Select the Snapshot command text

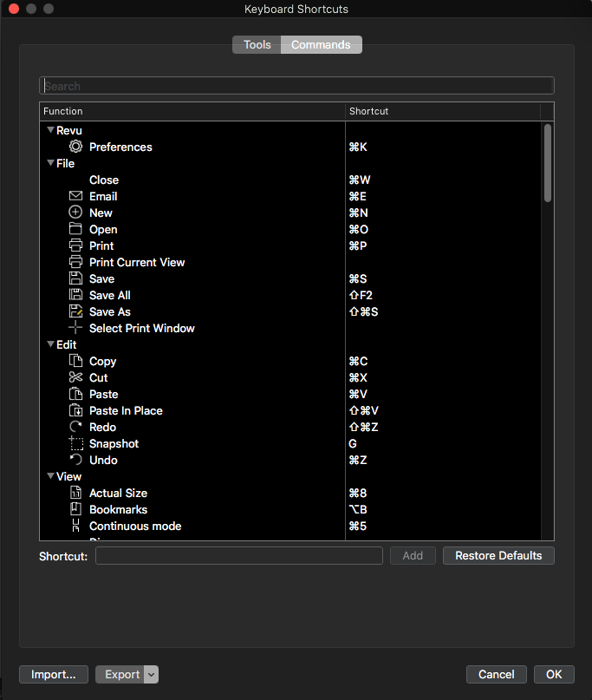(x=114, y=444)
